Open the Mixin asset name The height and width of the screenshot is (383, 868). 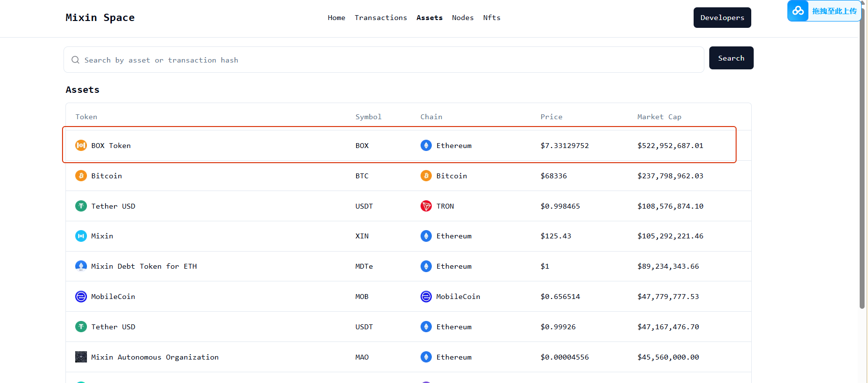click(x=102, y=236)
